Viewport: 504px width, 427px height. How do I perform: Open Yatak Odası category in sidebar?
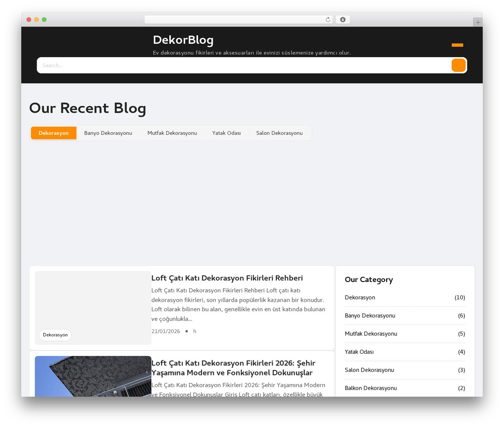coord(359,352)
